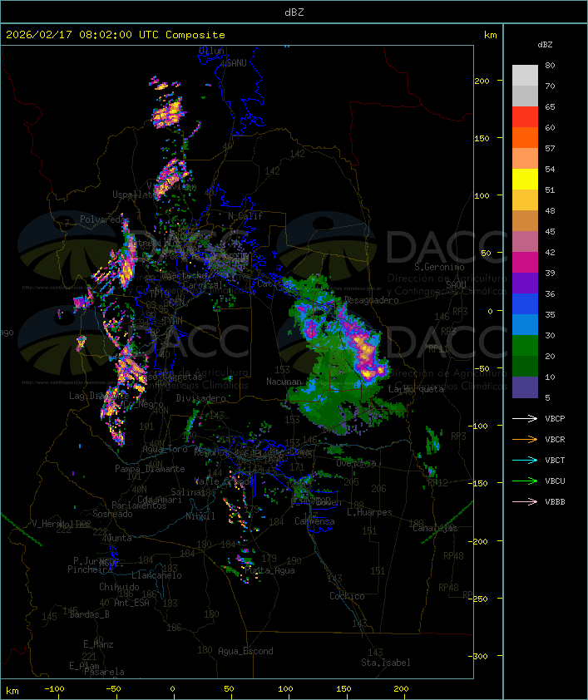Pick the dark orange 57-60 dBZ swatch

[525, 137]
